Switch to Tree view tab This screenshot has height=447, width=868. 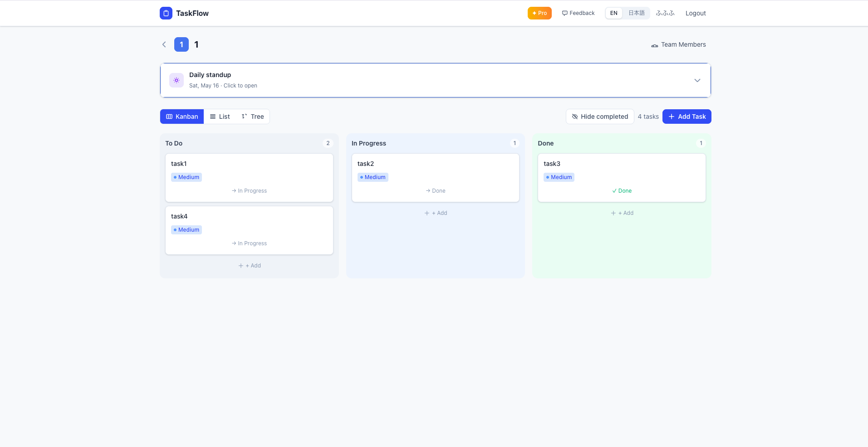point(253,117)
